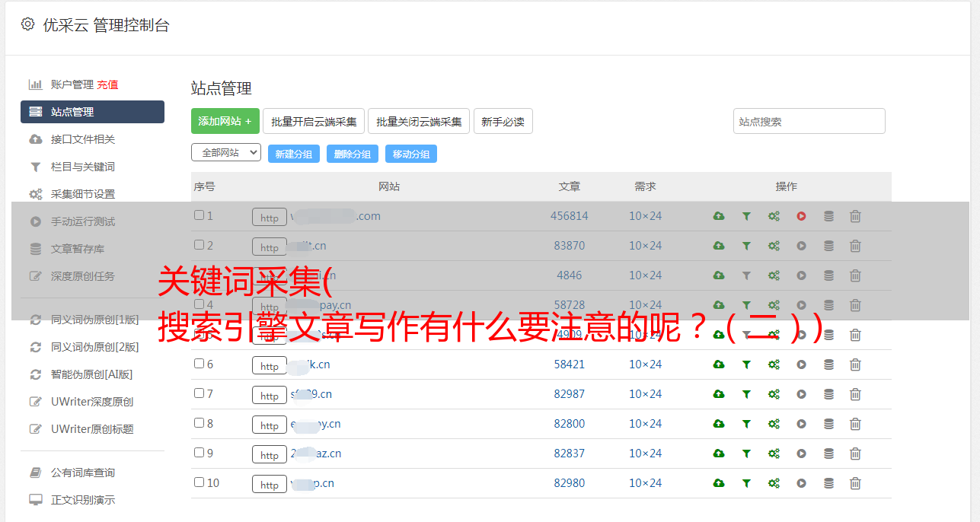Click the 新建分组 button
This screenshot has height=522, width=980.
click(294, 154)
